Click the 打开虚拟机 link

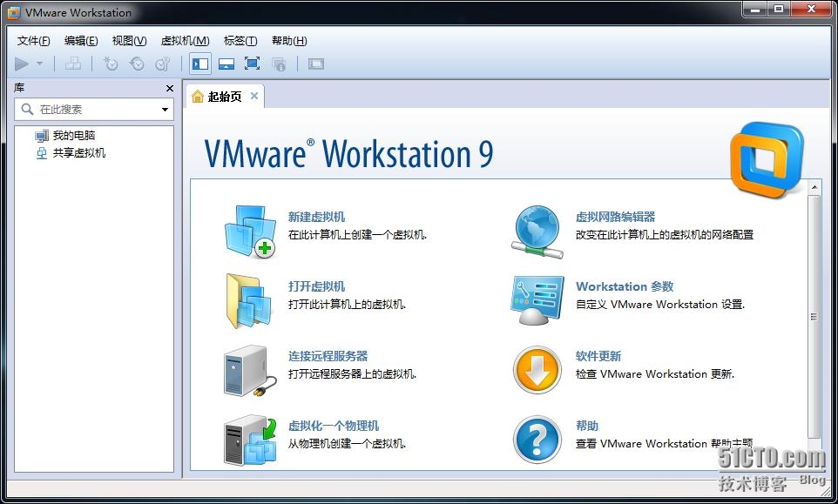[316, 286]
